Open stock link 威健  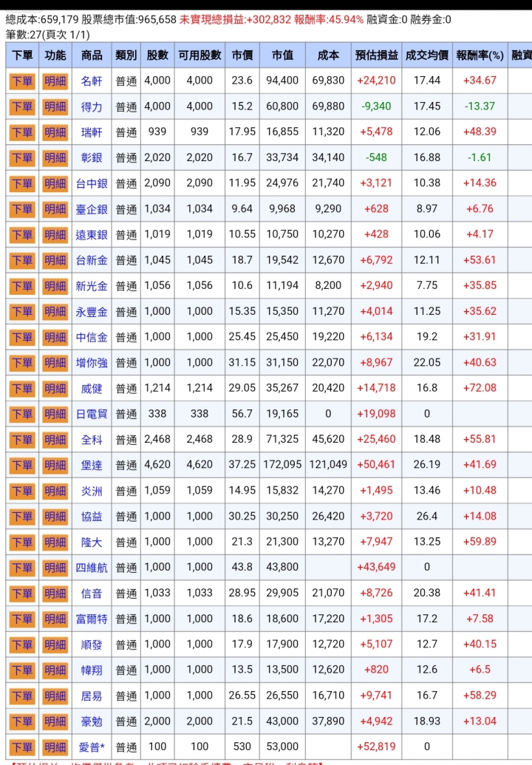point(92,388)
